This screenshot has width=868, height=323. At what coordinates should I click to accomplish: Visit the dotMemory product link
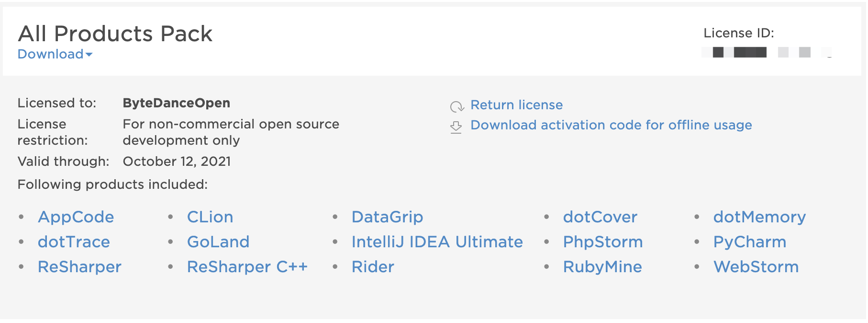pos(759,217)
